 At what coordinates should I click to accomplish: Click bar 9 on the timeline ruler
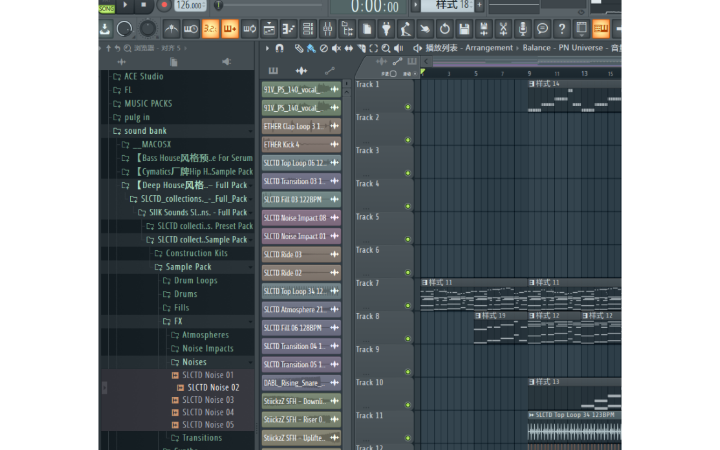point(529,73)
